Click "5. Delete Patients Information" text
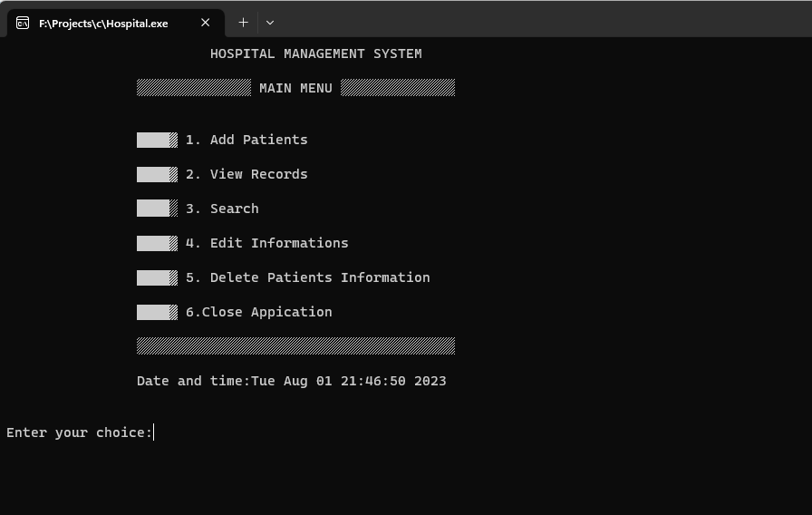The image size is (812, 515). point(307,277)
